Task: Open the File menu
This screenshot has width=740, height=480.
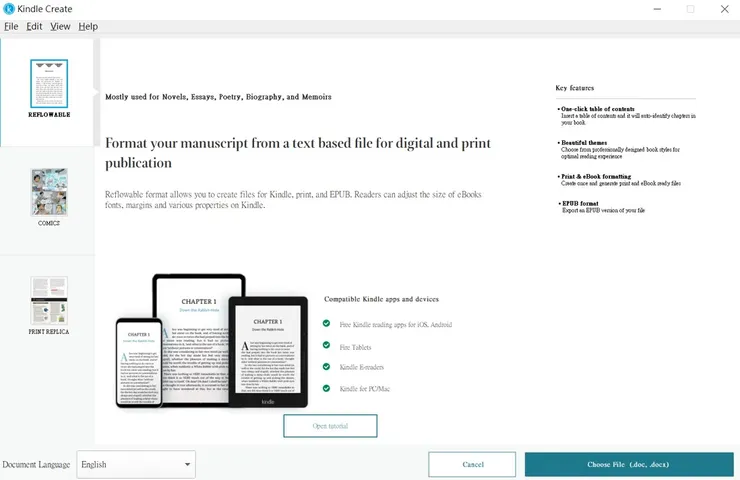Action: pos(11,26)
